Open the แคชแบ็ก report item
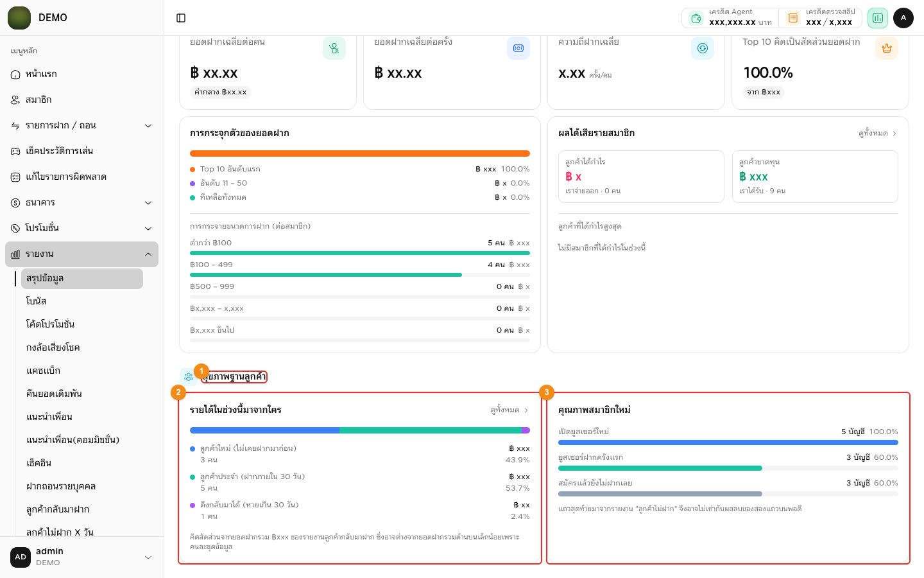Viewport: 924px width, 578px height. [x=82, y=371]
